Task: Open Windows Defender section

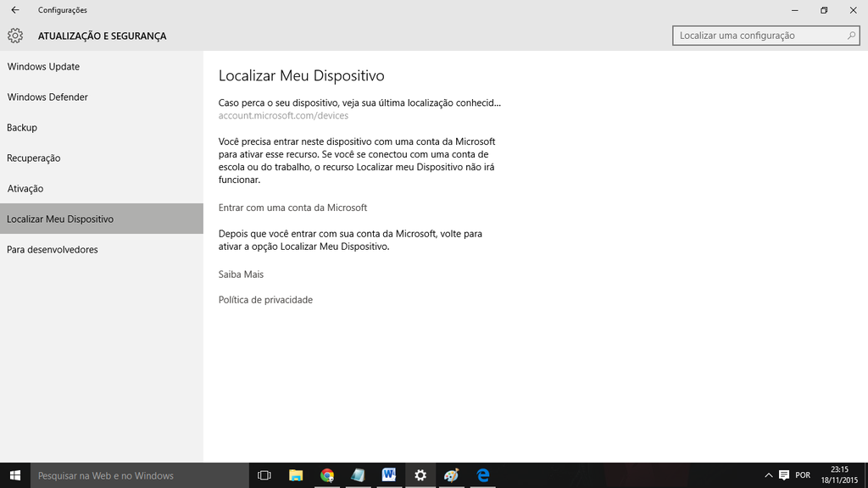Action: (102, 97)
